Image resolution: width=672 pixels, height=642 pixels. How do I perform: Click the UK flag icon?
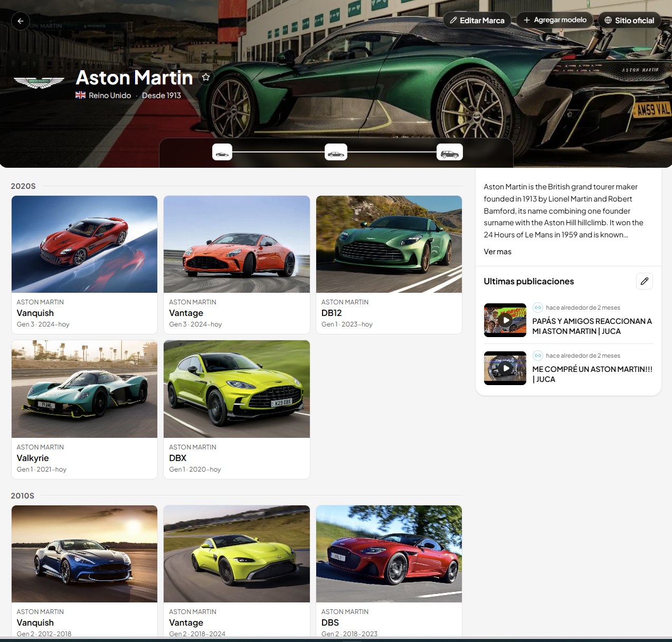point(80,95)
